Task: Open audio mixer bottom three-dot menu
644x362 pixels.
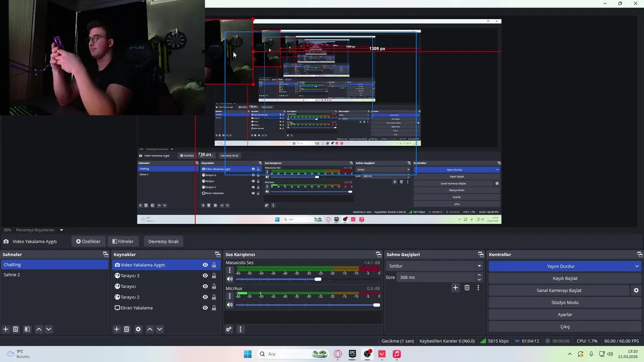Action: click(240, 329)
